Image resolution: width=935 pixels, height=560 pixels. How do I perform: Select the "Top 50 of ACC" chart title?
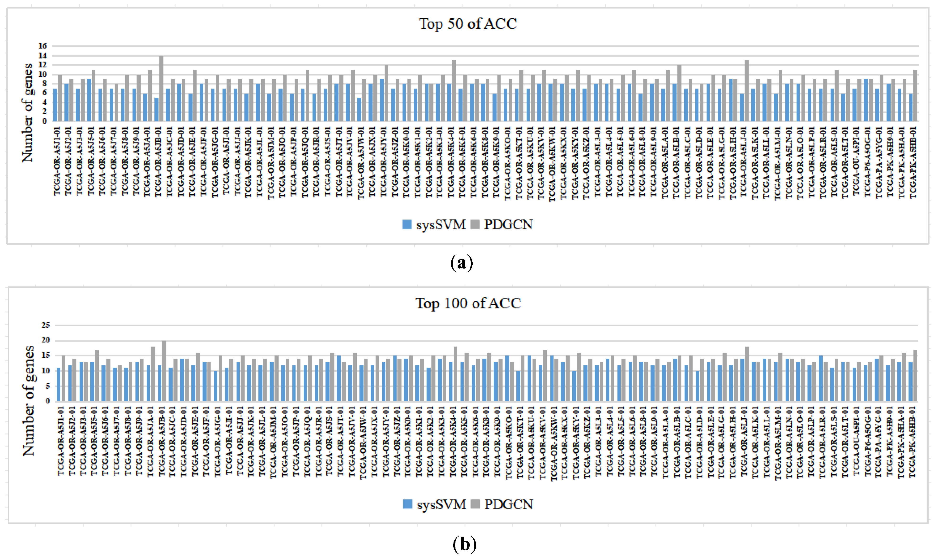[x=467, y=24]
